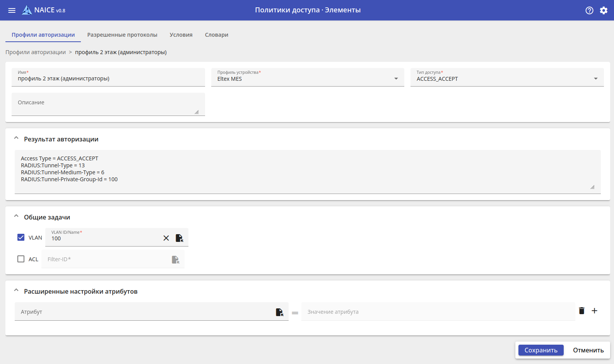Click the NAICE logo icon

(27, 10)
